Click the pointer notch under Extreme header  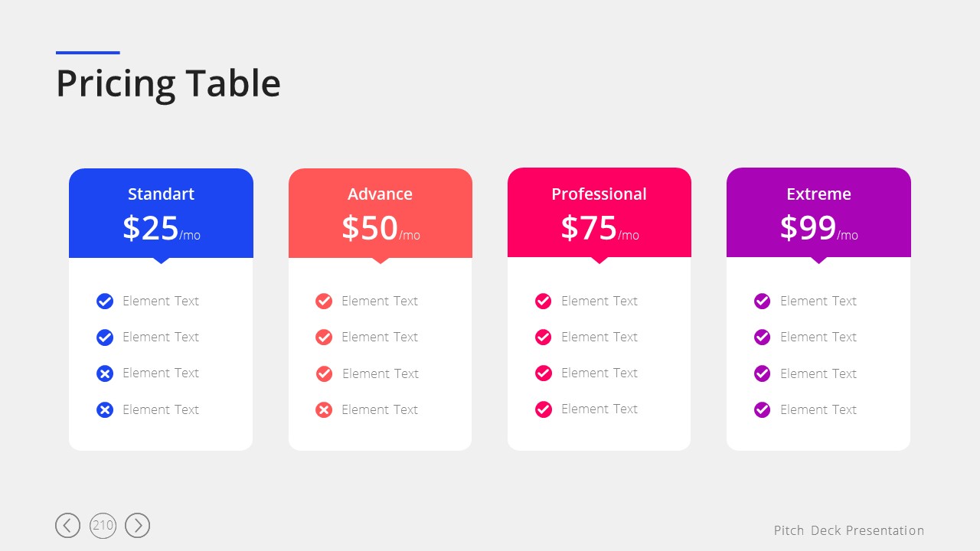(818, 260)
